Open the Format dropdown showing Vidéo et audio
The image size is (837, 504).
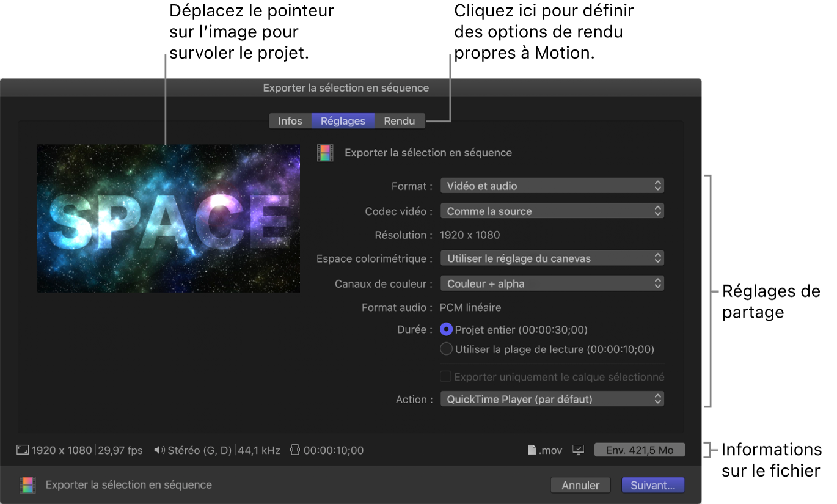pyautogui.click(x=552, y=186)
